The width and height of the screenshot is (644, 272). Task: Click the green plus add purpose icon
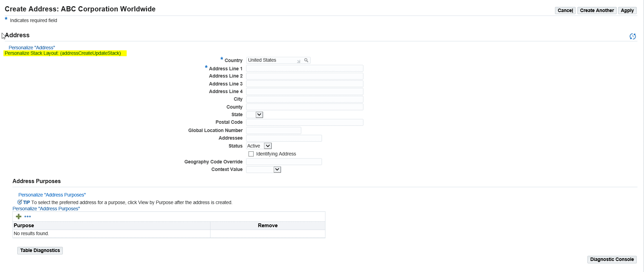click(19, 216)
